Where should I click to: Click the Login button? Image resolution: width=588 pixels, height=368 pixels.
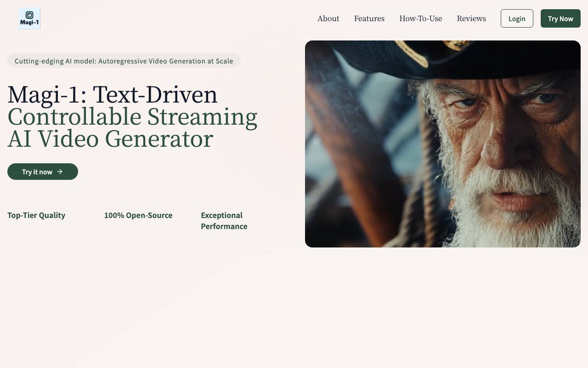coord(517,18)
